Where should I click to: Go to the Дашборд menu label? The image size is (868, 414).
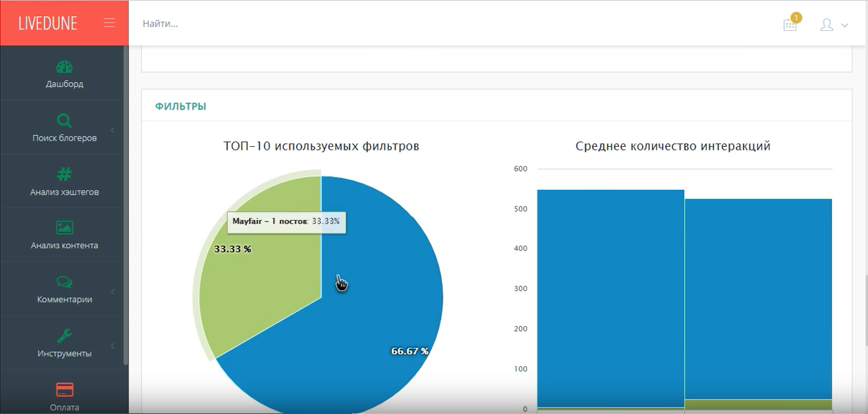point(64,84)
